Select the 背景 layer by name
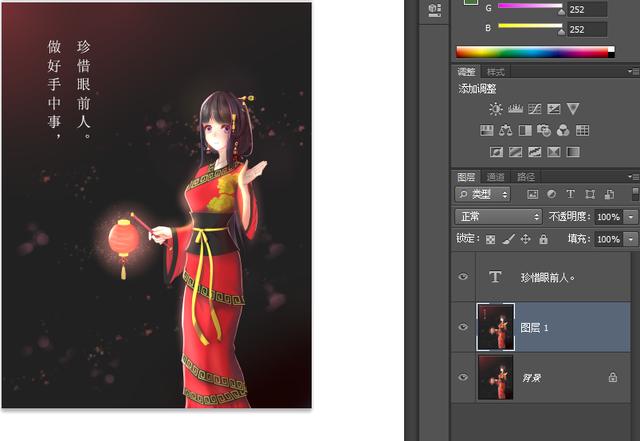 coord(533,378)
